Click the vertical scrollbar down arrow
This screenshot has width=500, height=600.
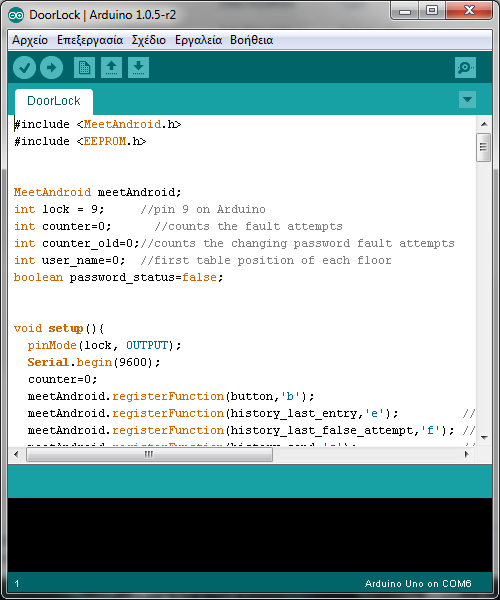484,437
